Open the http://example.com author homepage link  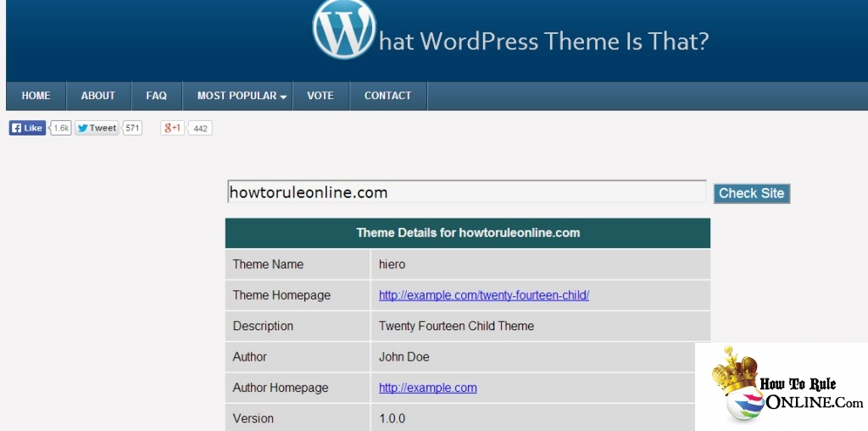click(x=427, y=388)
